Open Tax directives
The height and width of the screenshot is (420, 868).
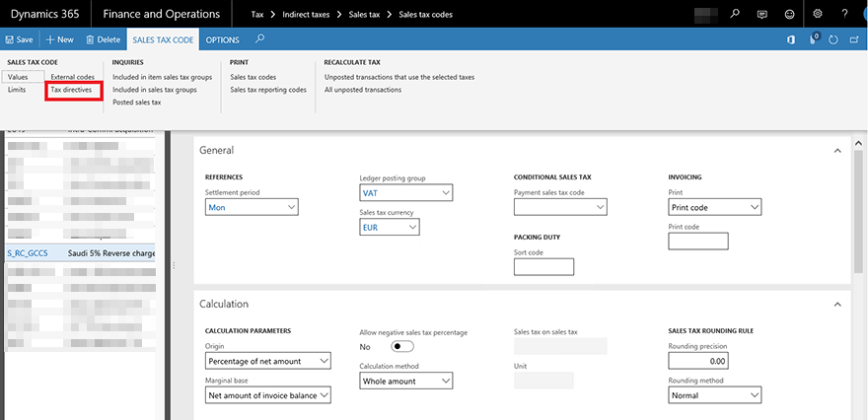pos(71,90)
